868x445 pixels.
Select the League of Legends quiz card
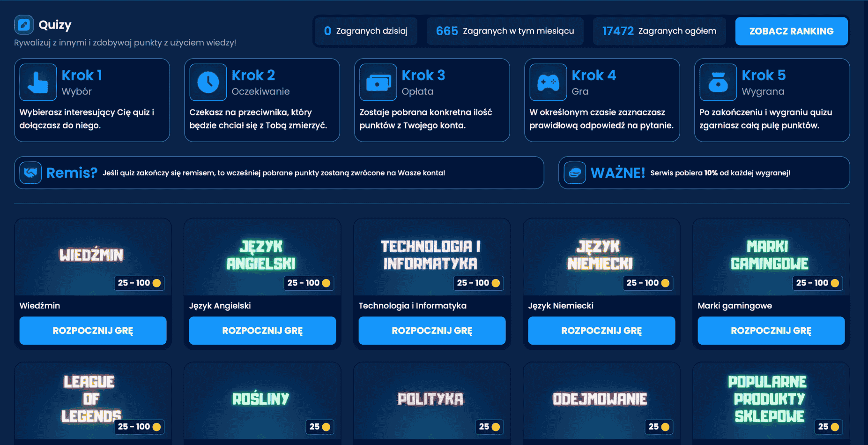coord(92,399)
